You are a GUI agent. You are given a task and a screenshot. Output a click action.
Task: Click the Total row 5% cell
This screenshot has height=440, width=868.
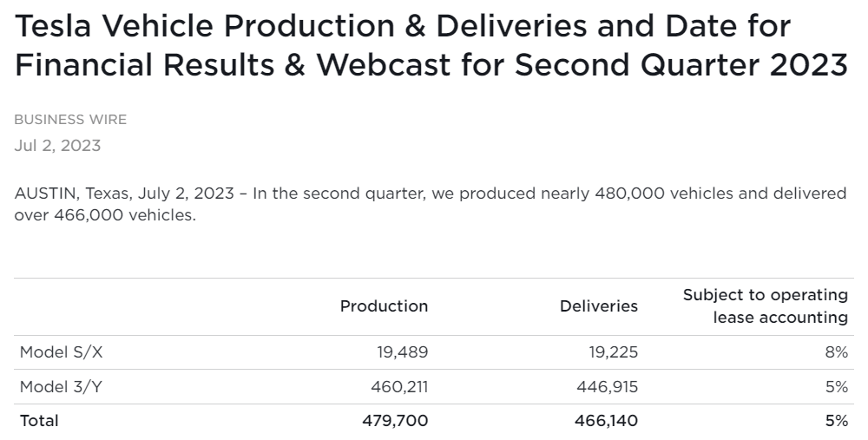click(837, 421)
